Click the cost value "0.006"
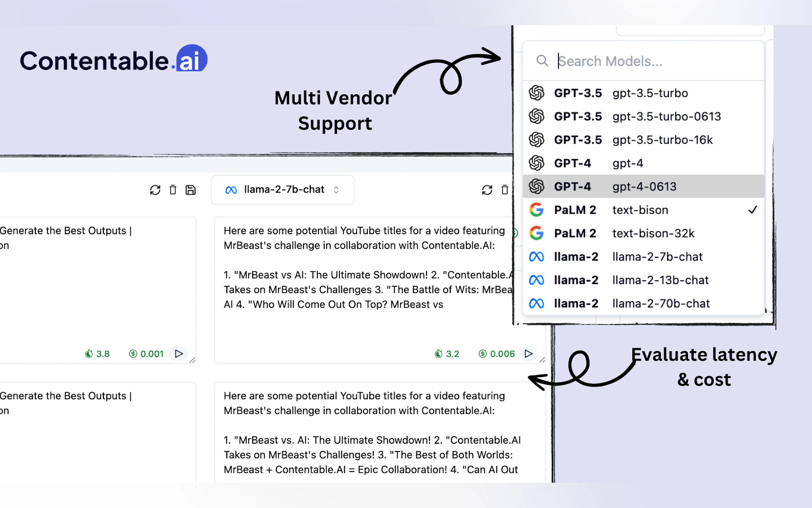The image size is (812, 508). 502,354
